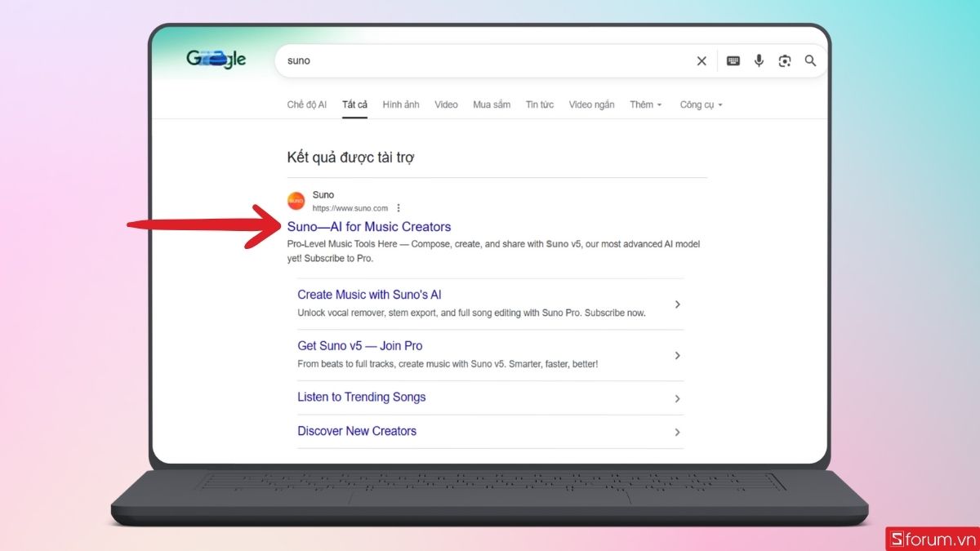Clear the search query with the X icon
The width and height of the screenshot is (980, 551).
(702, 60)
